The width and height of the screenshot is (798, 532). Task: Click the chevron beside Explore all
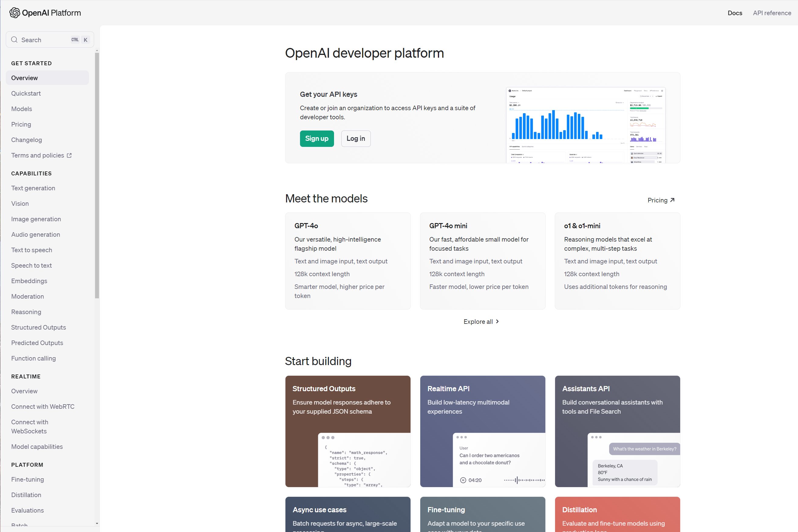(497, 321)
